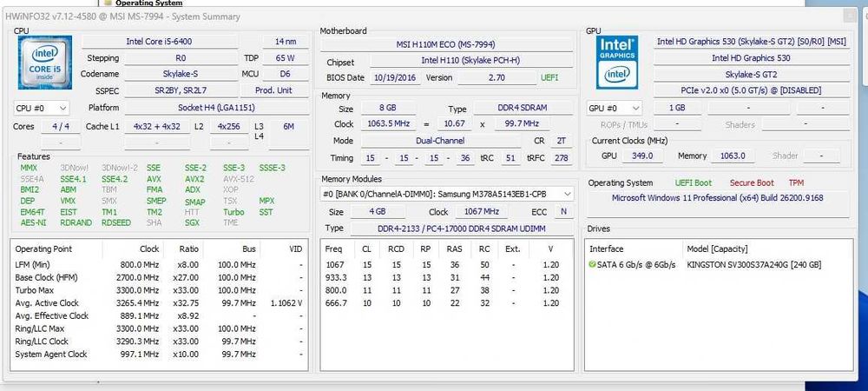This screenshot has height=391, width=868.
Task: Click the Operating Point column header
Action: coord(57,249)
